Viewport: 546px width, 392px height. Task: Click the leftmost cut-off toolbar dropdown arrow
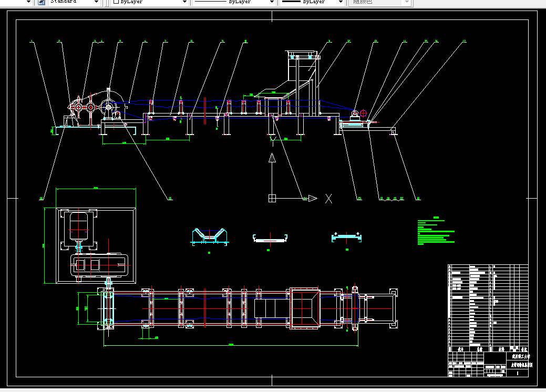point(28,2)
